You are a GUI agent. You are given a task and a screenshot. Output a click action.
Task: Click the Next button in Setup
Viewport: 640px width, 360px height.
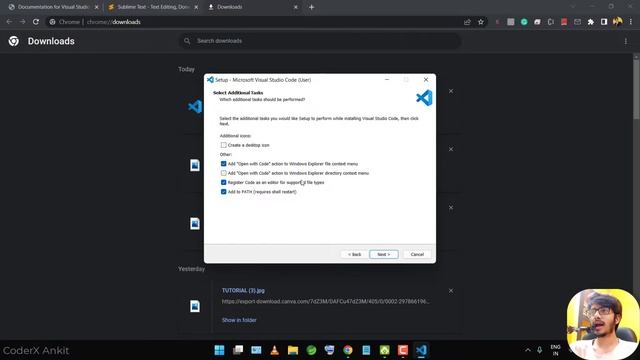pos(384,254)
